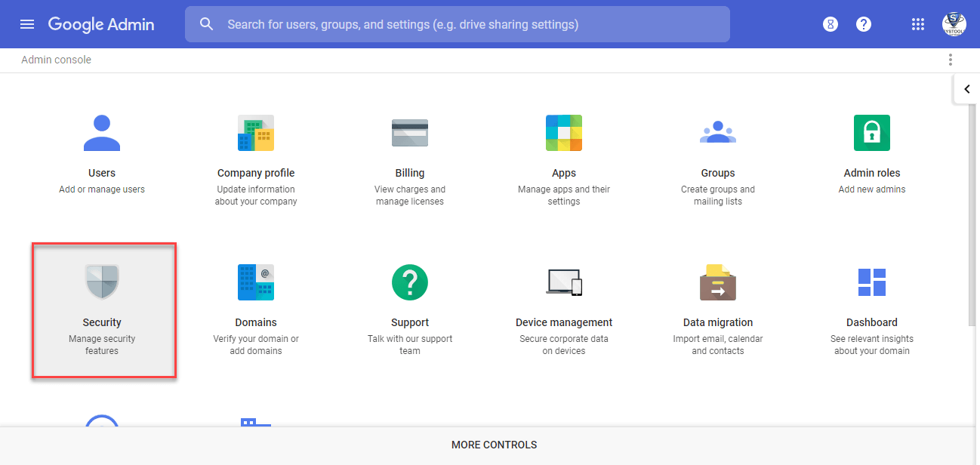Open the Data migration box icon
This screenshot has width=980, height=465.
(x=718, y=282)
